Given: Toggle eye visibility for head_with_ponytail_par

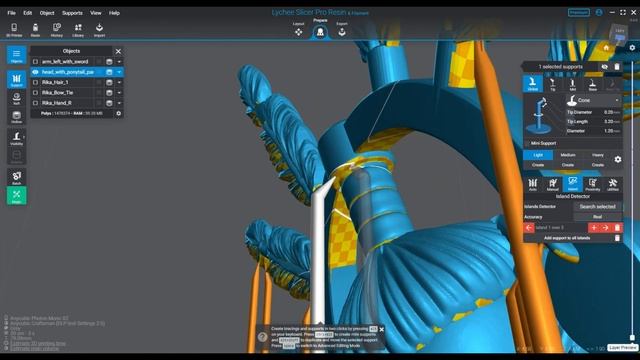Looking at the screenshot, I should click(35, 72).
